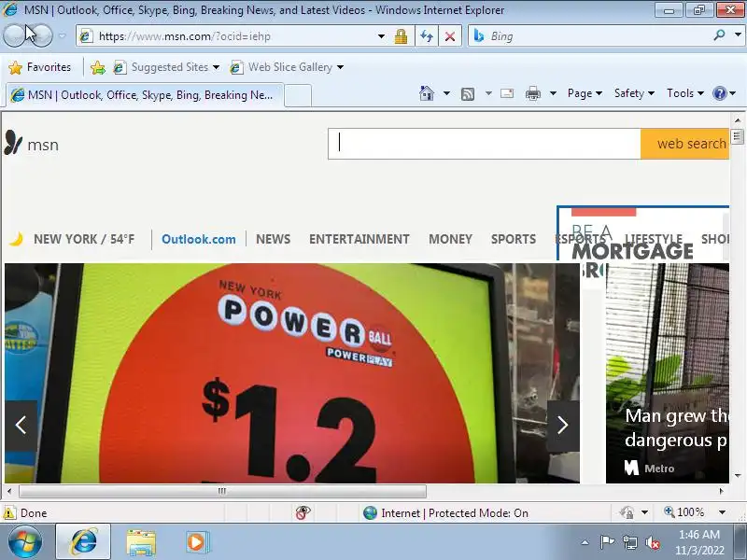Open the Web Slice Gallery link
The width and height of the screenshot is (747, 560).
click(287, 67)
